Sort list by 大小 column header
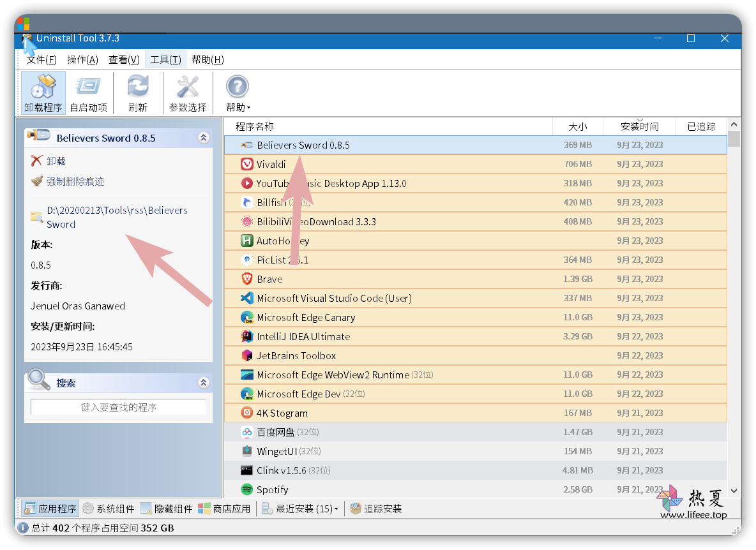The height and width of the screenshot is (550, 756). click(x=578, y=127)
